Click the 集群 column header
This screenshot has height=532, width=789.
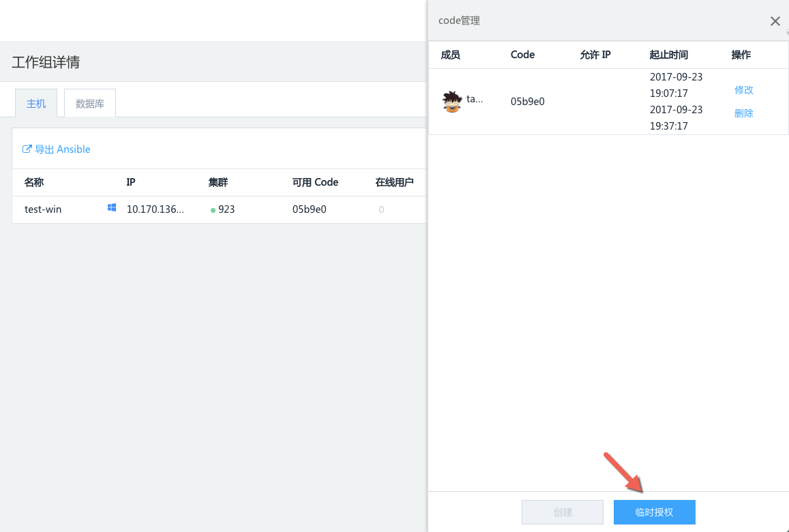point(218,182)
